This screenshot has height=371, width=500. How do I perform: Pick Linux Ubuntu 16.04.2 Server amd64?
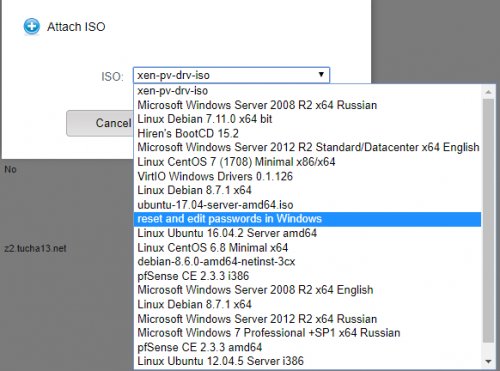307,233
